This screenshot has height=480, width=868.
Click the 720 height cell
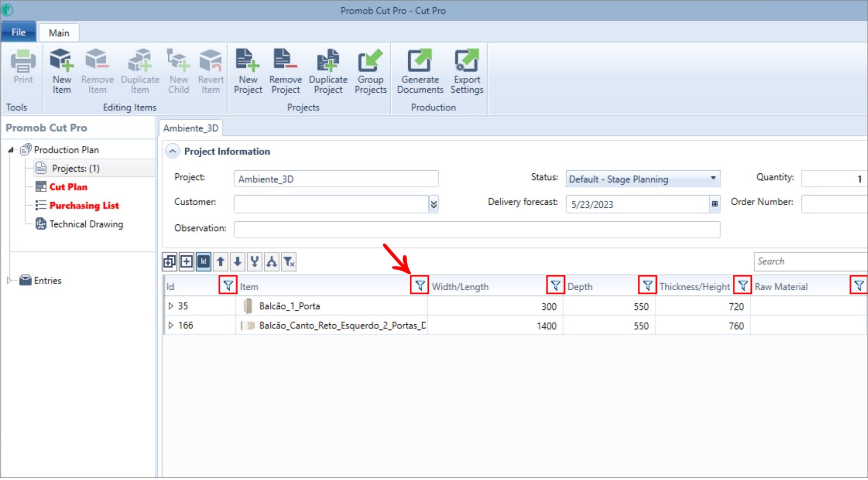(x=703, y=306)
